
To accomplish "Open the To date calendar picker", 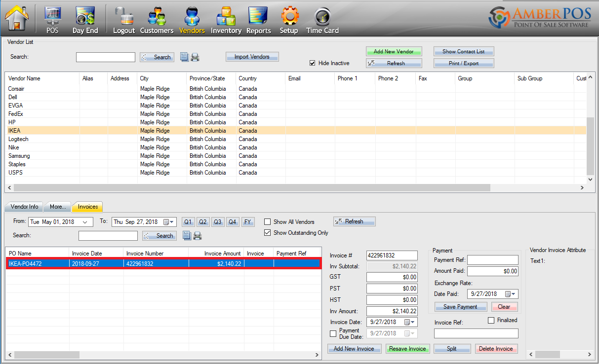I will (x=168, y=222).
